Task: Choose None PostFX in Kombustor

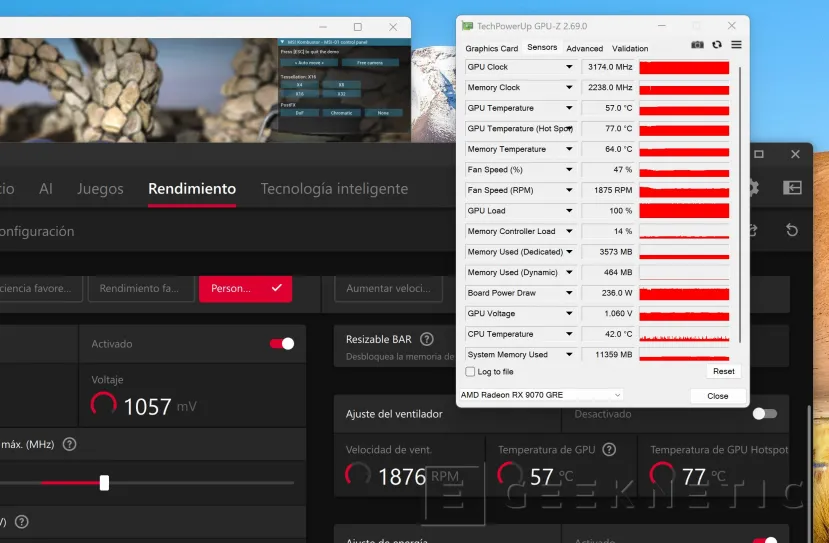Action: (383, 113)
